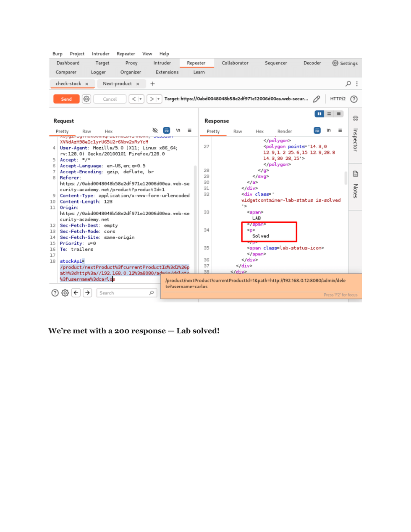Click the repeater tab search icon
The image size is (411, 532).
[x=348, y=83]
